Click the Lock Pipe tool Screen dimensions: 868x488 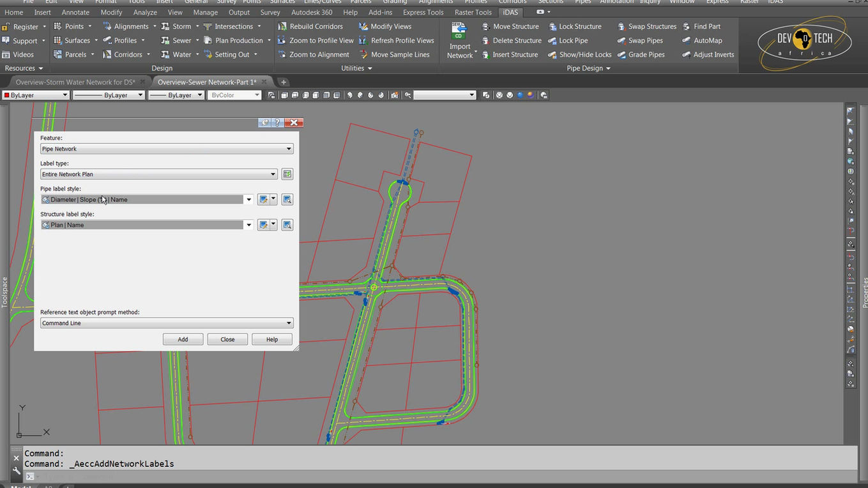pyautogui.click(x=567, y=40)
